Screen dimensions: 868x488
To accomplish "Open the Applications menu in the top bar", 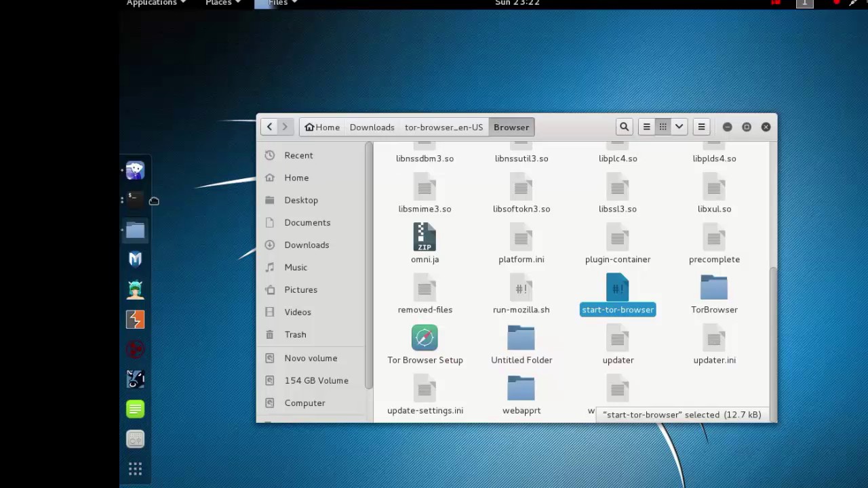I will [156, 3].
